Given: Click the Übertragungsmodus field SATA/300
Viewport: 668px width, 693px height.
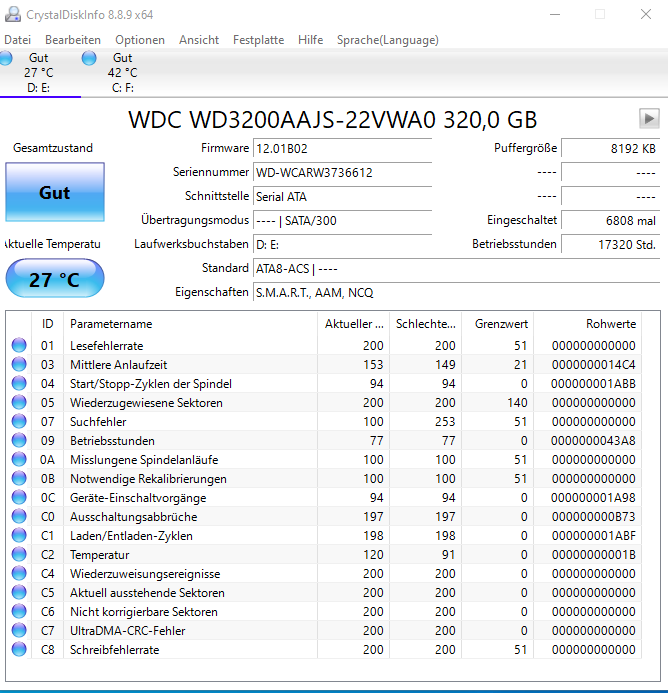Looking at the screenshot, I should (x=343, y=221).
